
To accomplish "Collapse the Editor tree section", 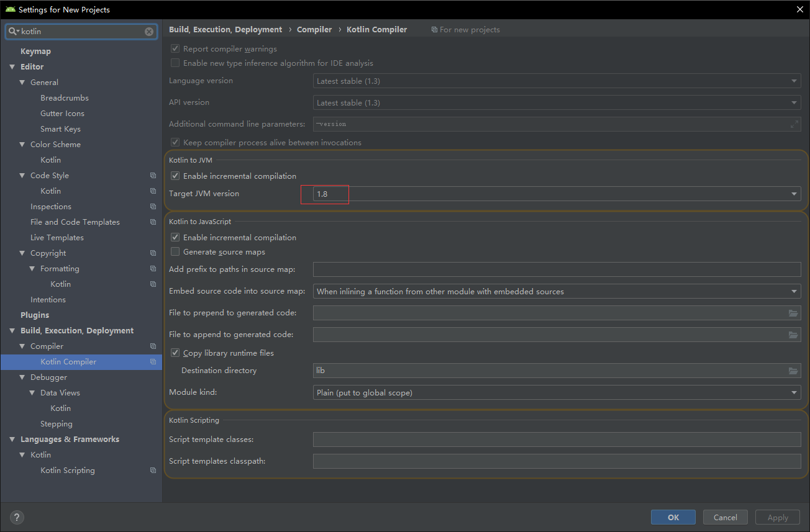I will (12, 67).
